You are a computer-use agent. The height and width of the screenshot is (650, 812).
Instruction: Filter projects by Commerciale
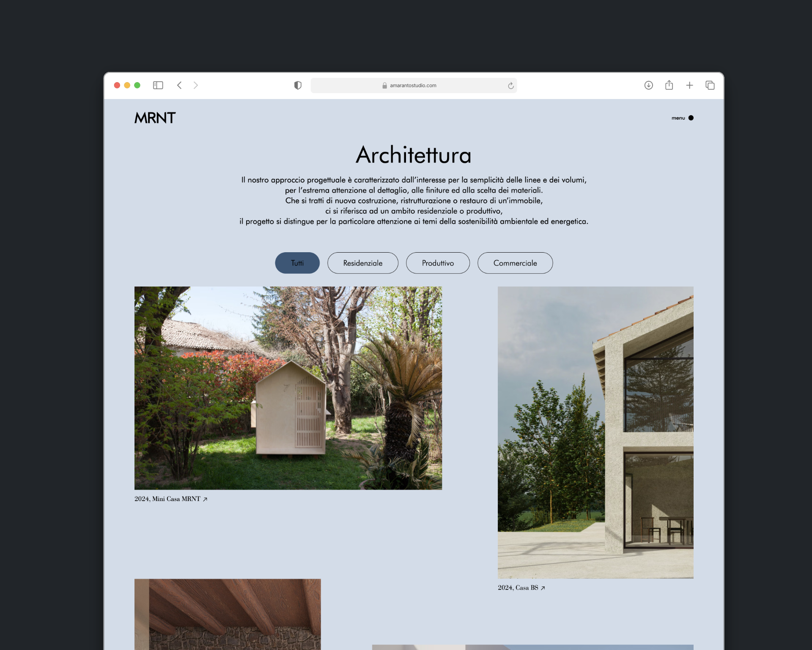pyautogui.click(x=515, y=263)
